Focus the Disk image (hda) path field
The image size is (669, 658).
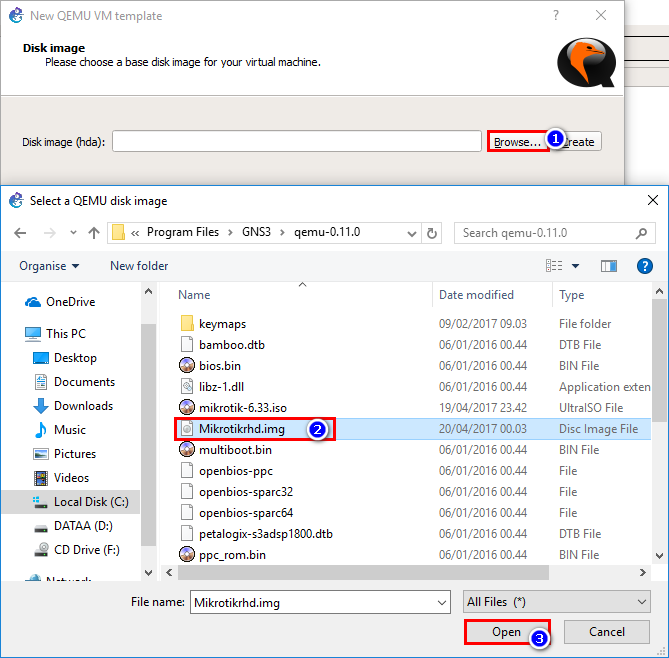click(x=297, y=141)
